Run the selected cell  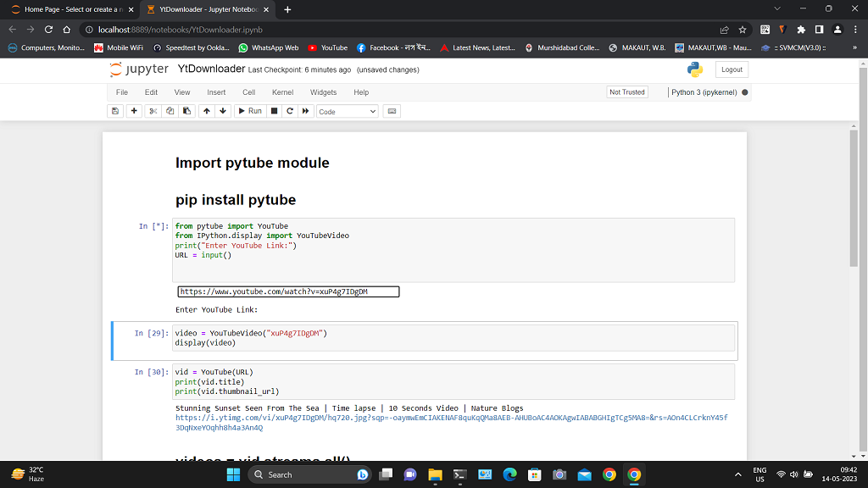250,111
